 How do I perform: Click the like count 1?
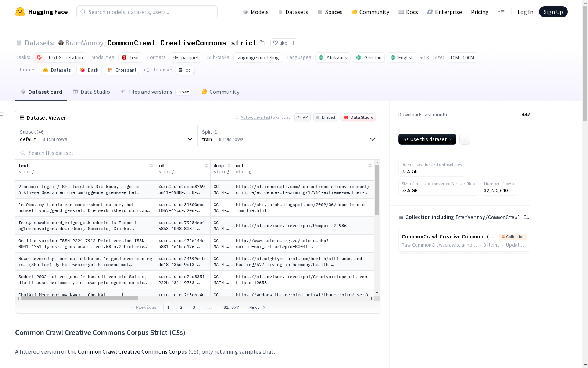293,43
